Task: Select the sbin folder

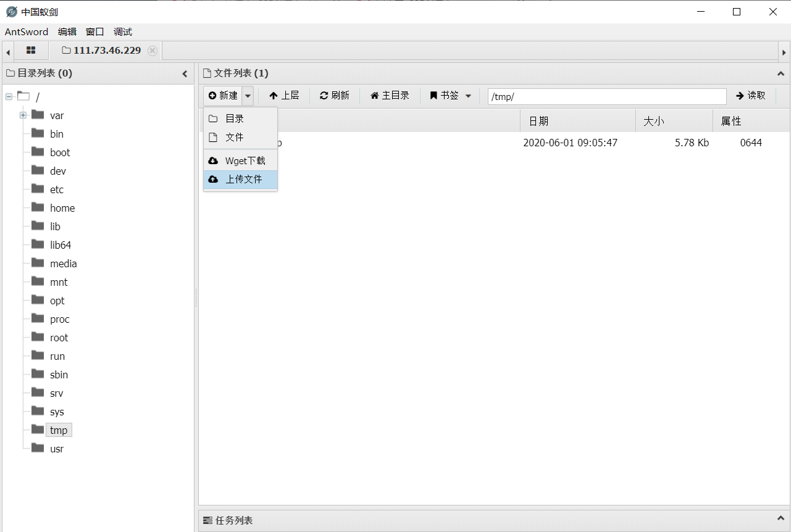Action: pyautogui.click(x=59, y=375)
